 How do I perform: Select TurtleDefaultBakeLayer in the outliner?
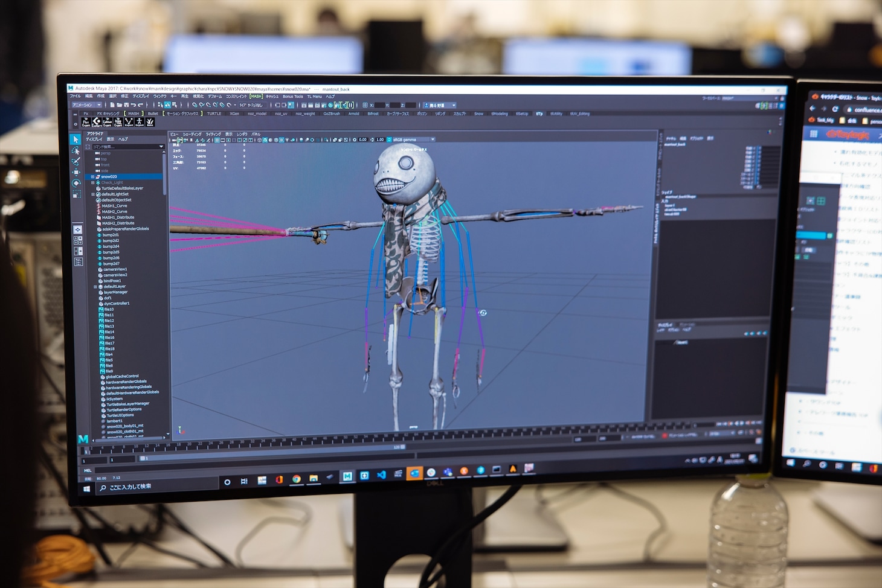[122, 188]
